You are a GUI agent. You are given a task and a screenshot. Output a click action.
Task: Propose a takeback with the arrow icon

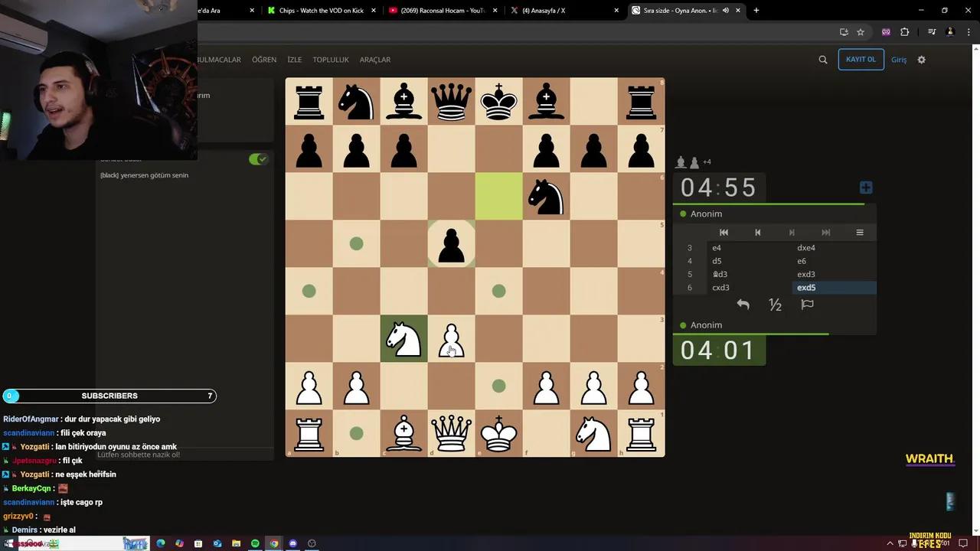743,305
